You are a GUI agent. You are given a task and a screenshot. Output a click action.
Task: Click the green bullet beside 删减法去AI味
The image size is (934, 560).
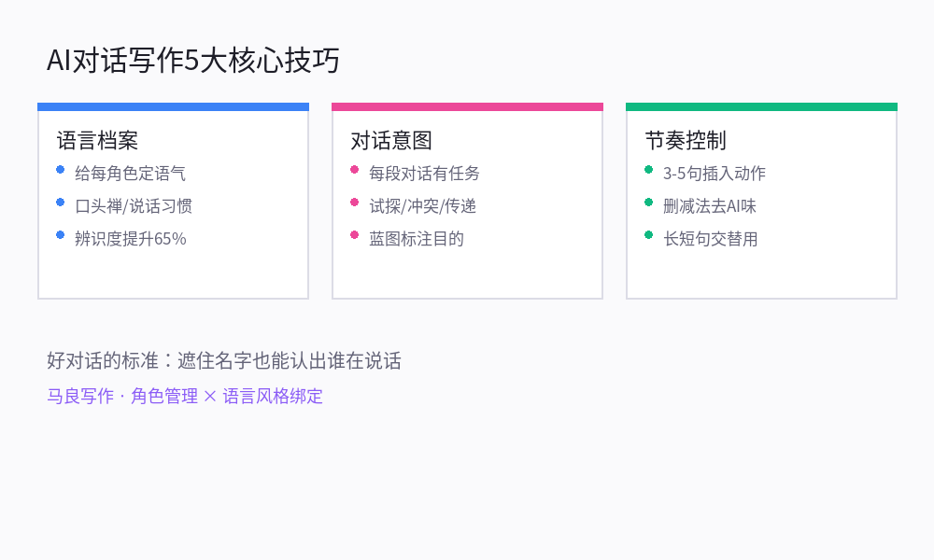648,203
